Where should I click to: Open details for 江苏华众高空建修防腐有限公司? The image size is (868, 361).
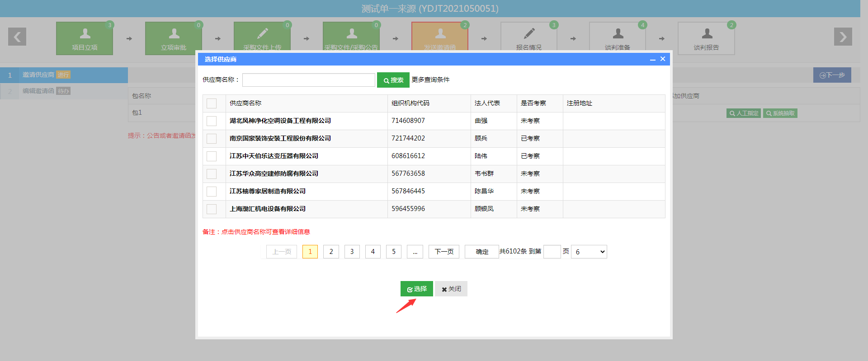click(274, 173)
